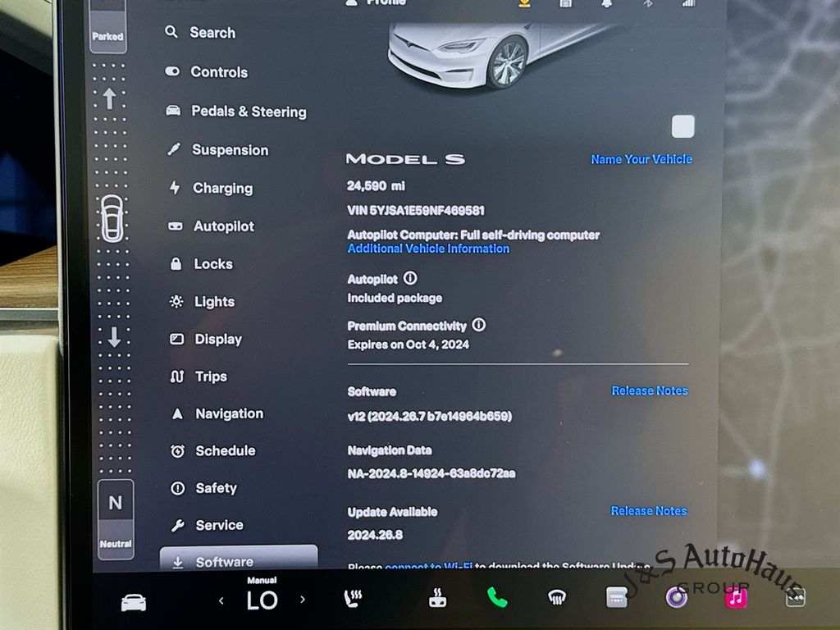Open the purple camera app icon
The image size is (840, 630).
click(x=676, y=598)
